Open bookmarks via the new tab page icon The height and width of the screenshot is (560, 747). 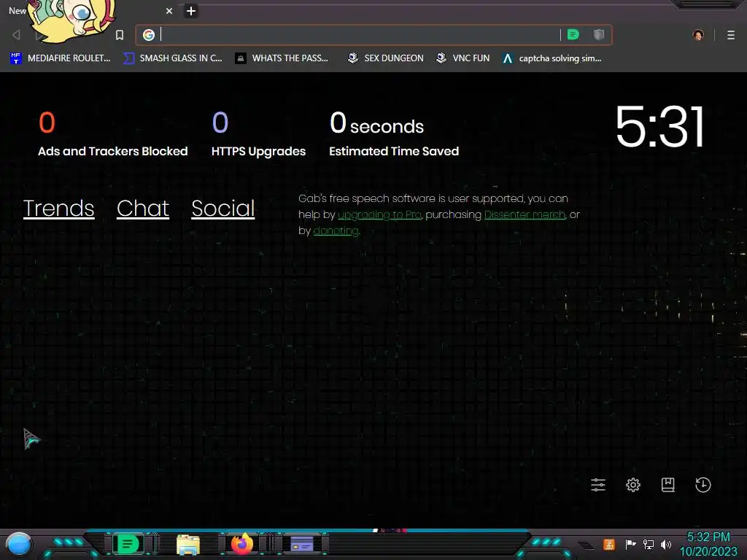[x=668, y=485]
